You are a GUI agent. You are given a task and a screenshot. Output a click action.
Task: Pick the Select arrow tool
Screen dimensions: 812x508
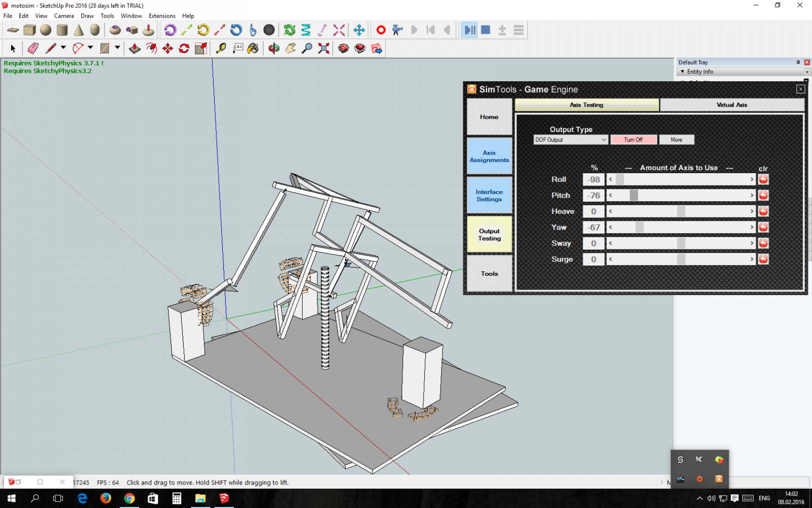pyautogui.click(x=13, y=48)
